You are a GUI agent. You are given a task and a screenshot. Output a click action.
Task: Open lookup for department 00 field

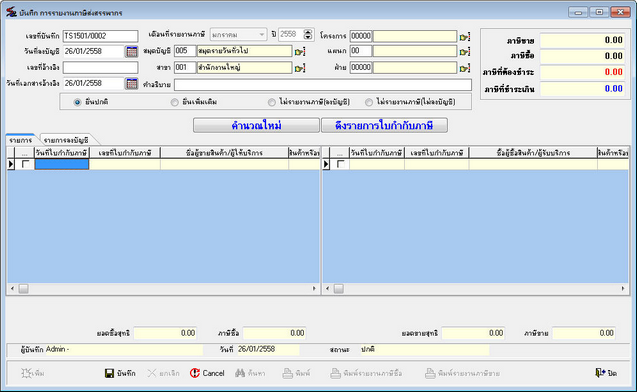tap(465, 52)
